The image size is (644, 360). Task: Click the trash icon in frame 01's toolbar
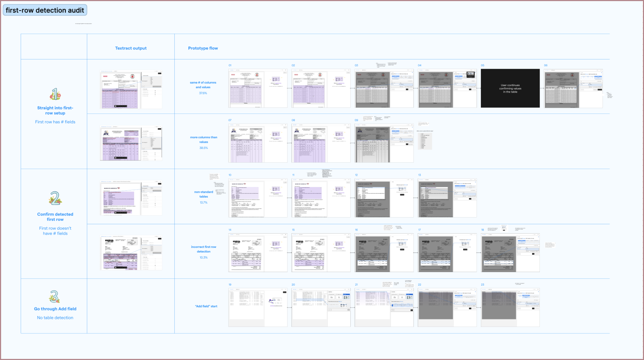pyautogui.click(x=286, y=70)
